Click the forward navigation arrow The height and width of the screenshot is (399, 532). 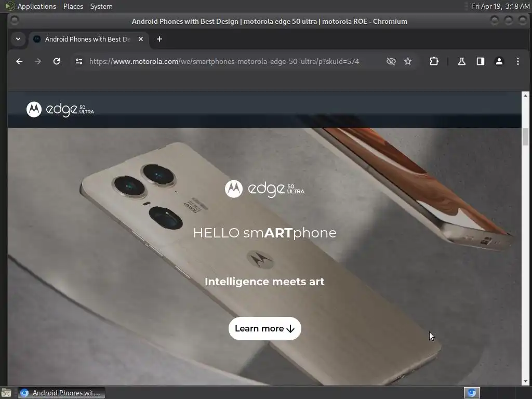[x=38, y=61]
